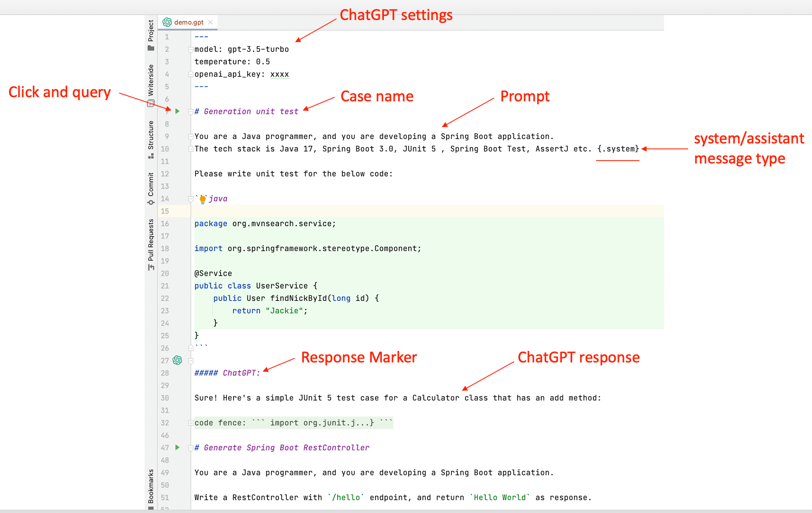This screenshot has height=513, width=812.
Task: Click line number 15 in the gutter
Action: click(165, 211)
